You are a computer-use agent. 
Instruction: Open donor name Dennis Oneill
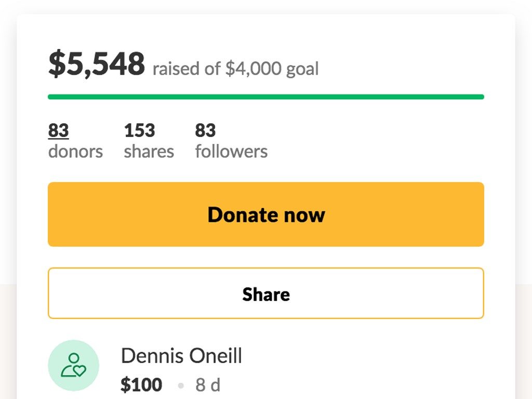(181, 356)
